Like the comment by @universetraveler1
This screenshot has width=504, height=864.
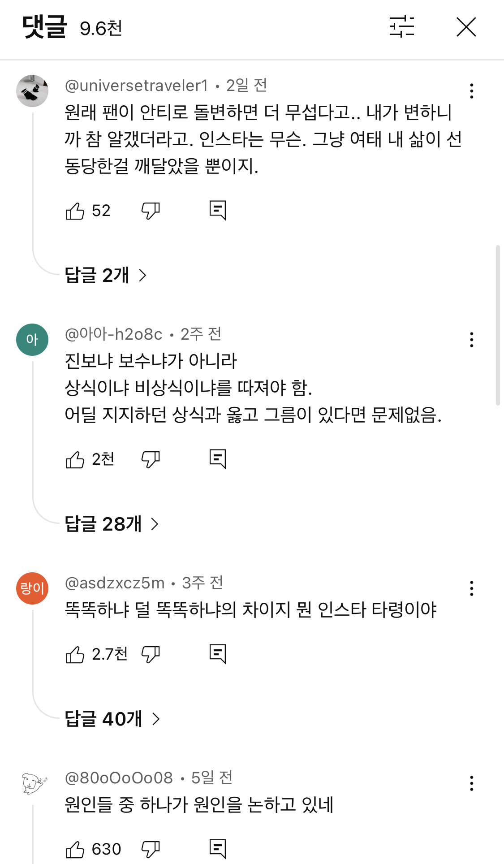(75, 211)
